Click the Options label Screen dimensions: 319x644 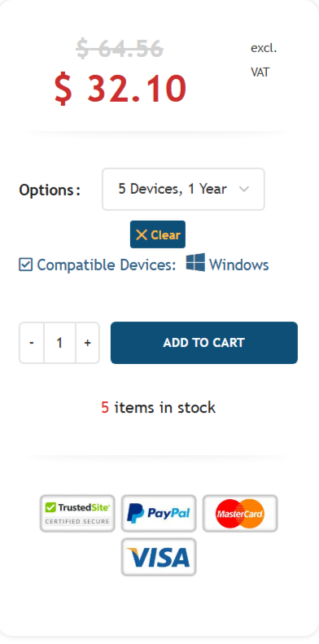pyautogui.click(x=50, y=191)
